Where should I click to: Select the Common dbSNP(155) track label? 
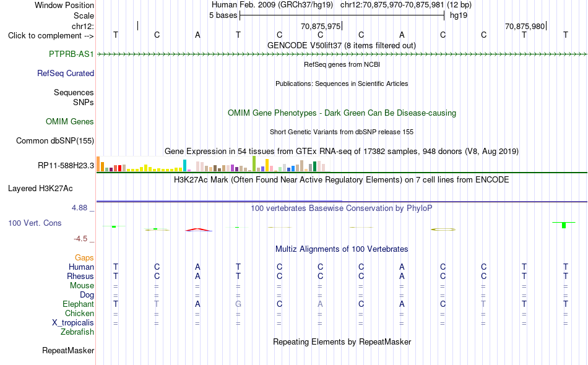pos(55,140)
